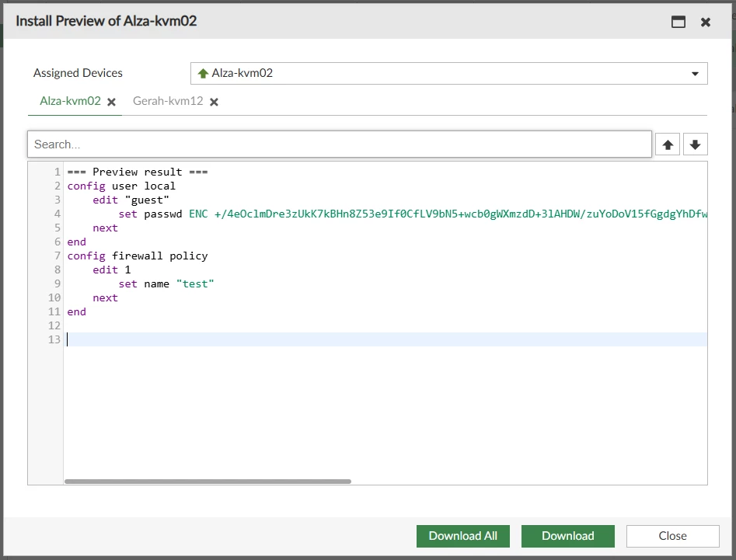This screenshot has height=560, width=736.
Task: Maximize the Install Preview dialog
Action: click(x=678, y=22)
